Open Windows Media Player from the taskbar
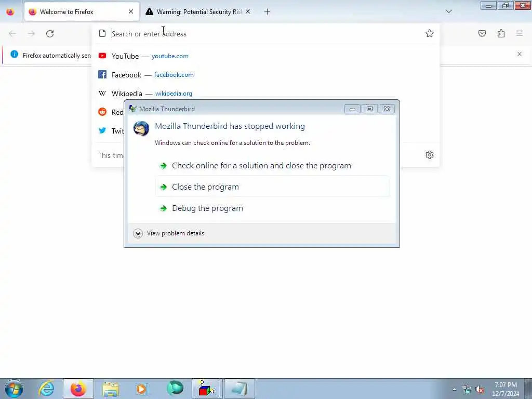This screenshot has height=399, width=532. (x=142, y=389)
